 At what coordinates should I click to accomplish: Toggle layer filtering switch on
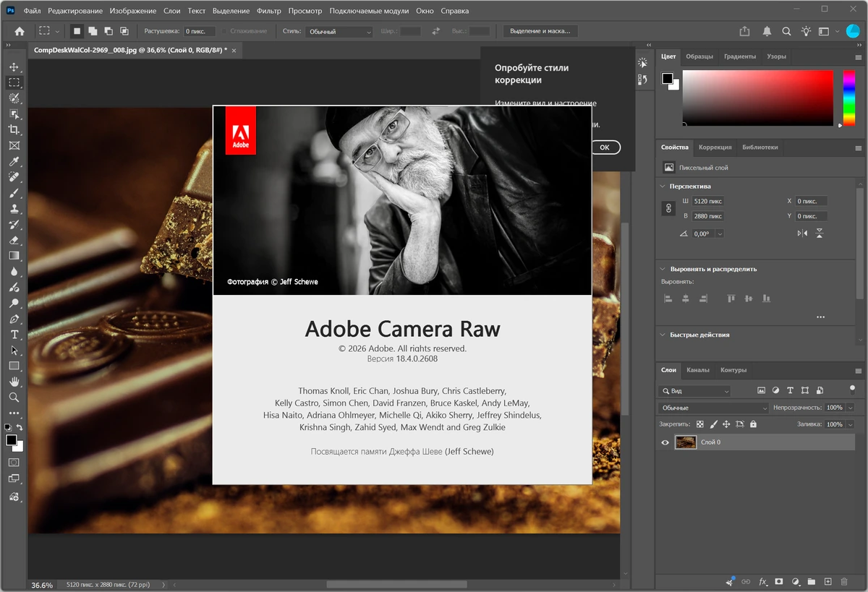pos(852,390)
